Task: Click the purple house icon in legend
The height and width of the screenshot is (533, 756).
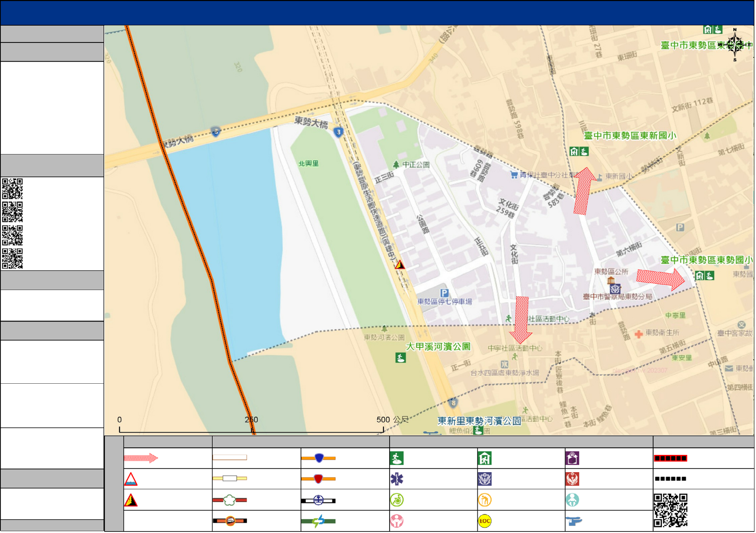Action: tap(573, 458)
